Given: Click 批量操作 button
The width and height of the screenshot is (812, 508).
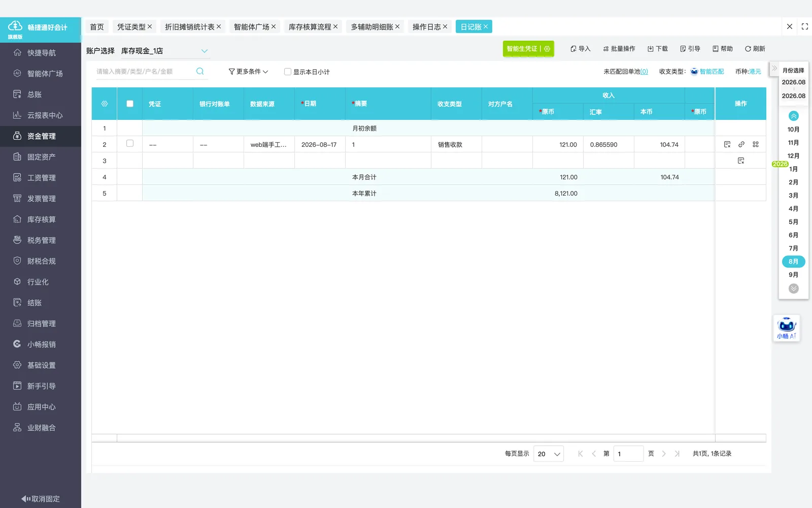Looking at the screenshot, I should pyautogui.click(x=619, y=49).
